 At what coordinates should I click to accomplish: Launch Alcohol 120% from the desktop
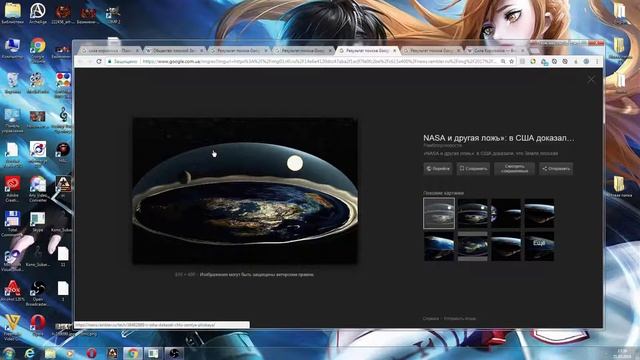(x=12, y=291)
